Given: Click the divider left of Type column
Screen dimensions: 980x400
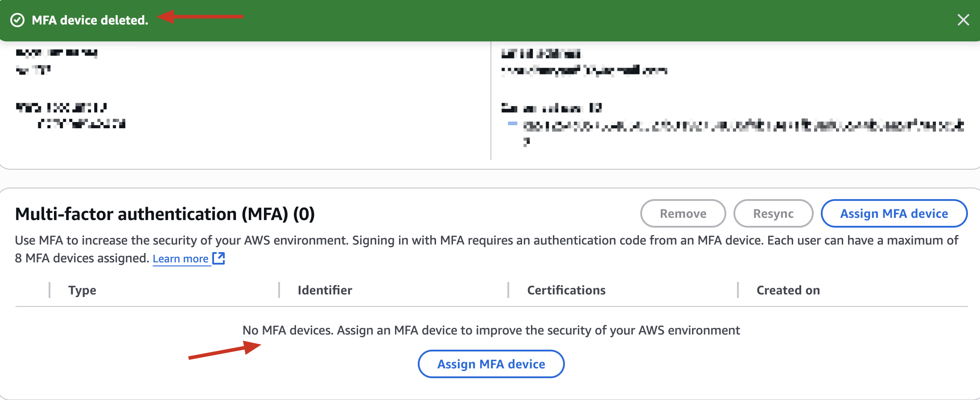Looking at the screenshot, I should click(x=49, y=290).
